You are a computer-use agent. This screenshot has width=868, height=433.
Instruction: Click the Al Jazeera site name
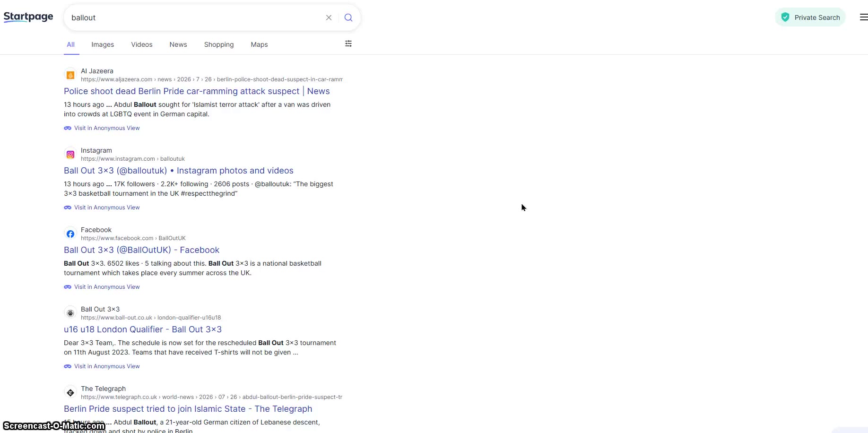pos(97,71)
